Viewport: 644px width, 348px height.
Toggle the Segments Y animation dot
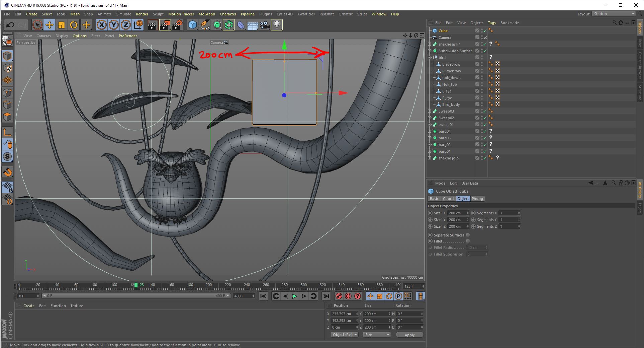(x=473, y=220)
